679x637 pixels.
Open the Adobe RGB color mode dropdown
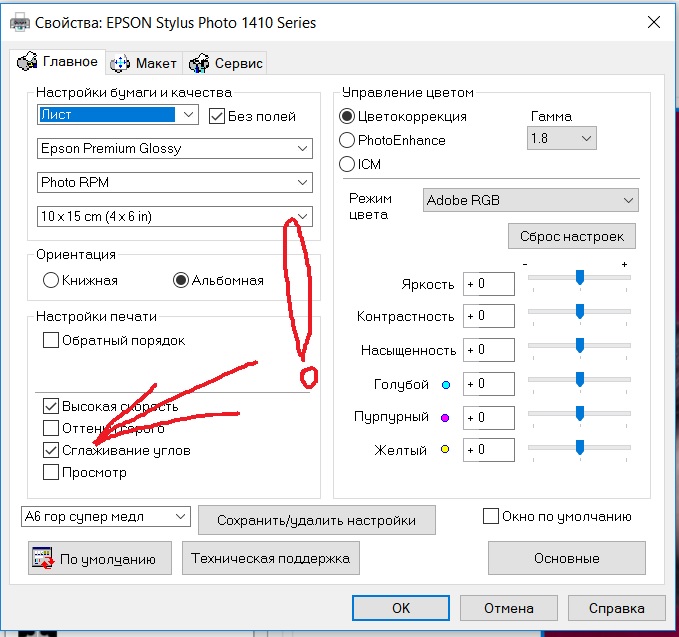click(x=530, y=200)
